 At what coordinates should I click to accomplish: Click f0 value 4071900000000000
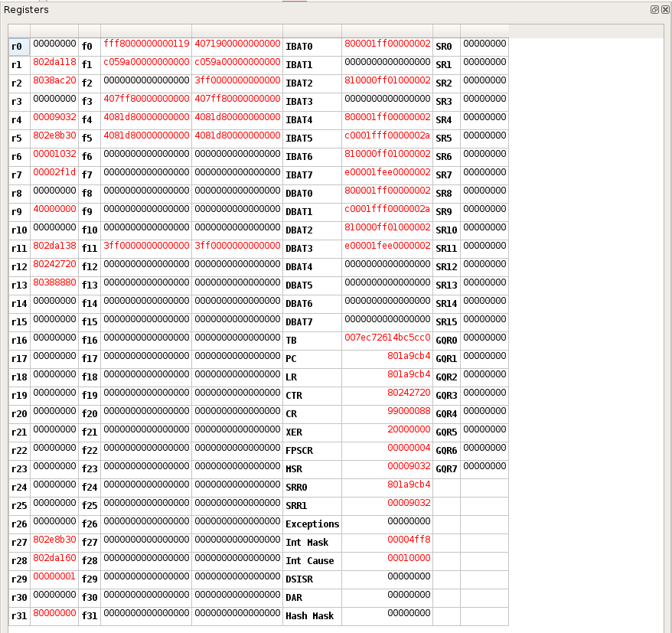(x=237, y=44)
